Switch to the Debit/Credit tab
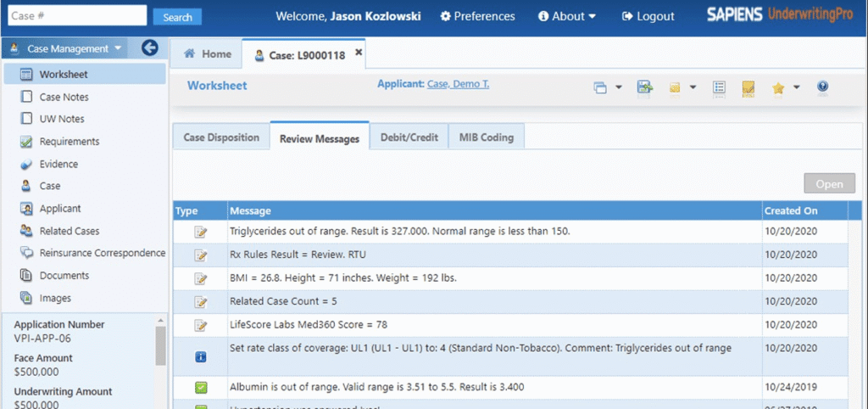Viewport: 868px width, 409px height. [x=409, y=137]
